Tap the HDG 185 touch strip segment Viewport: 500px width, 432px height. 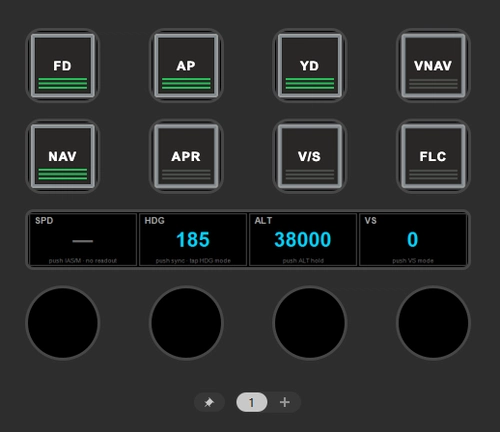[193, 240]
